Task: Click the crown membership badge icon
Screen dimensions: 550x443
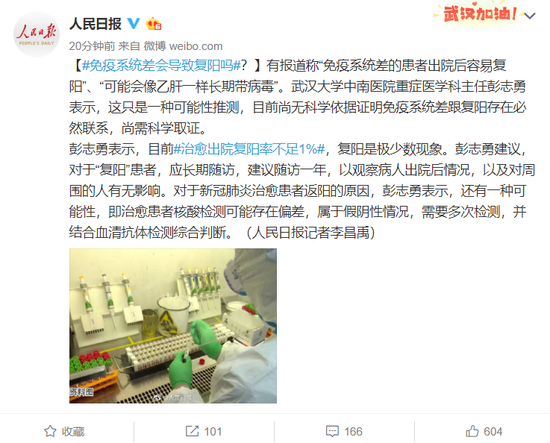Action: point(154,24)
